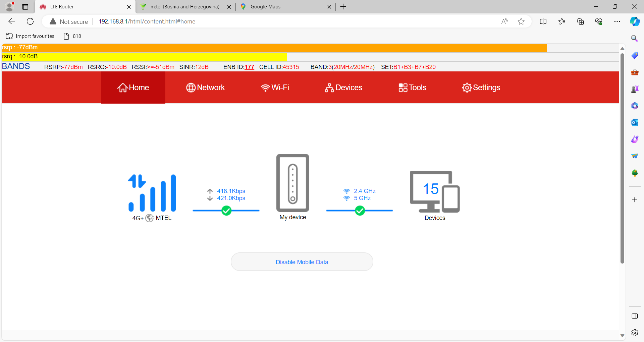Click the ENB ID 177 link
The width and height of the screenshot is (644, 342).
tap(249, 67)
